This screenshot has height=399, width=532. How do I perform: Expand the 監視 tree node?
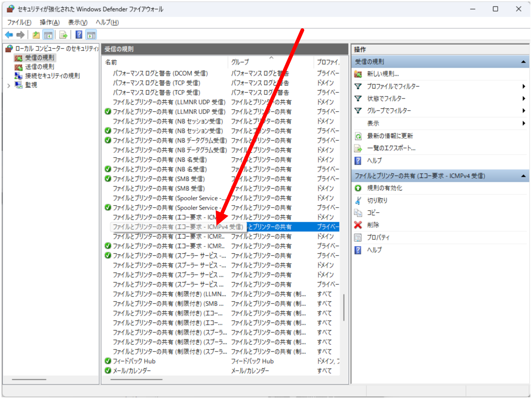(9, 85)
